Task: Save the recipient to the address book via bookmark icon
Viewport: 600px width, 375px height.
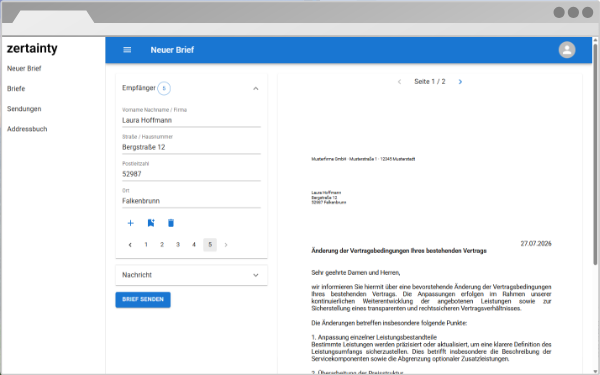Action: pyautogui.click(x=151, y=223)
